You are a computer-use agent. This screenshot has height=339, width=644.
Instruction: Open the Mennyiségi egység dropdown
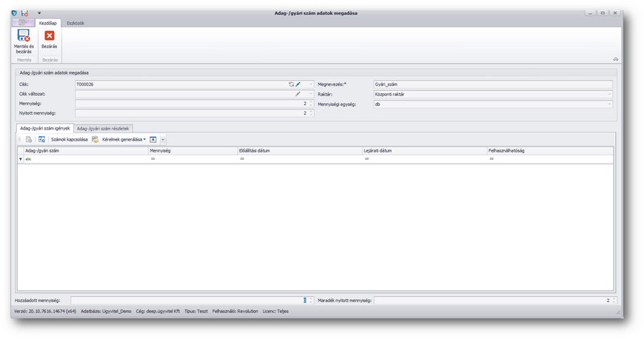tap(609, 104)
